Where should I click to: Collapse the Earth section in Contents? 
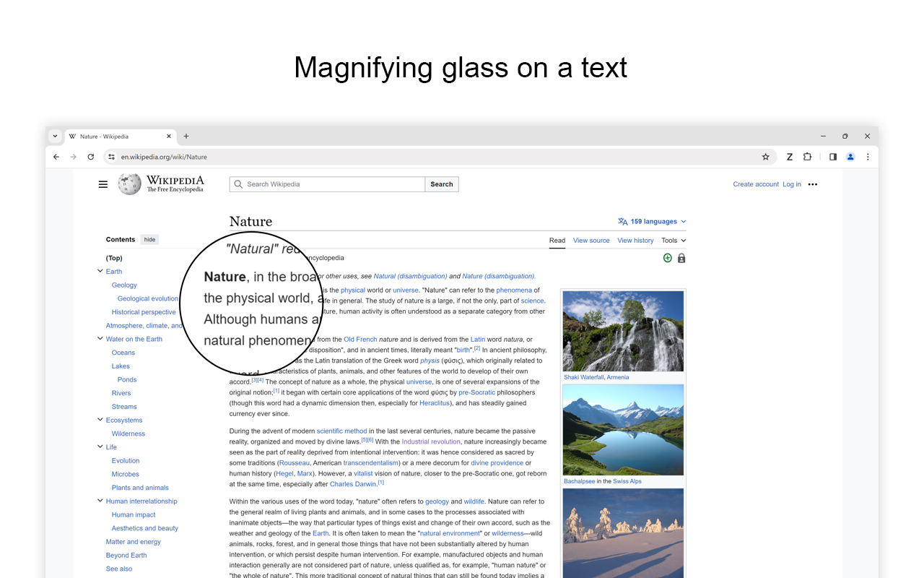(x=100, y=271)
